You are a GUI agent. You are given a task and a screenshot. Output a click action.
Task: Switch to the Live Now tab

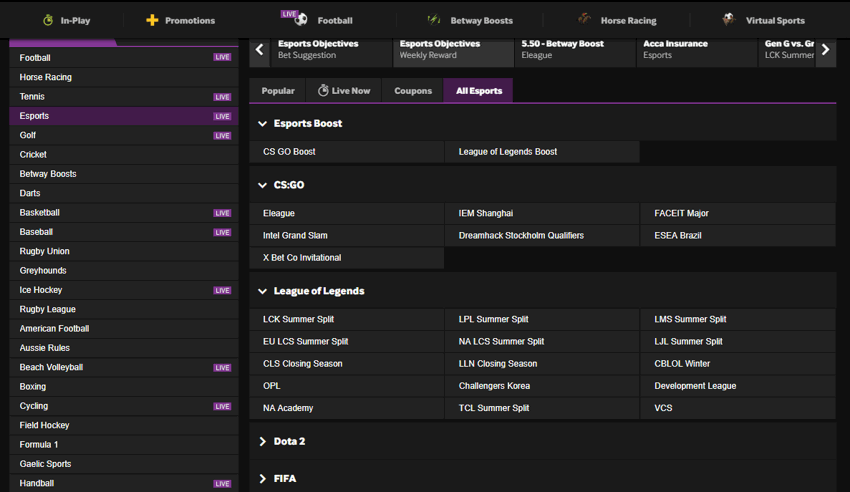point(344,90)
